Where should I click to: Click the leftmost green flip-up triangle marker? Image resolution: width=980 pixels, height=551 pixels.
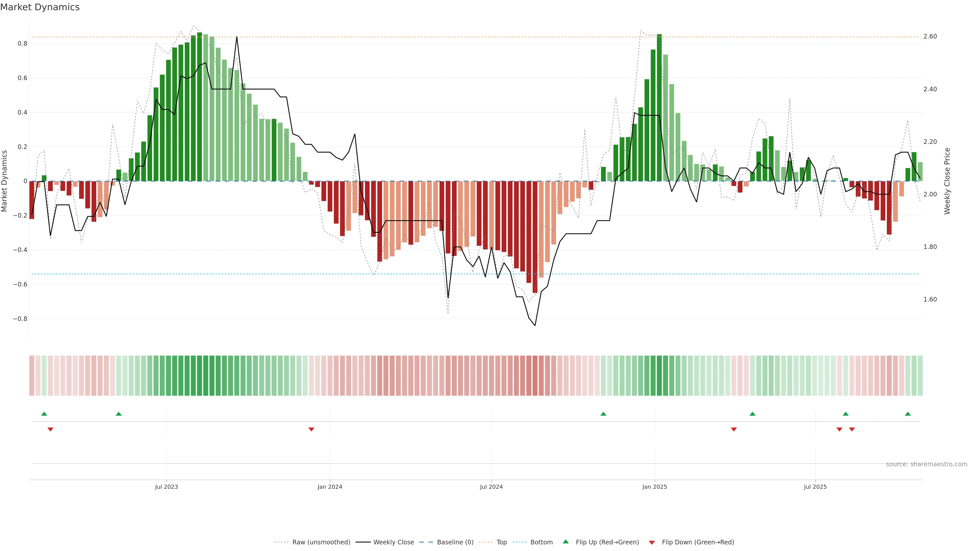(x=44, y=414)
